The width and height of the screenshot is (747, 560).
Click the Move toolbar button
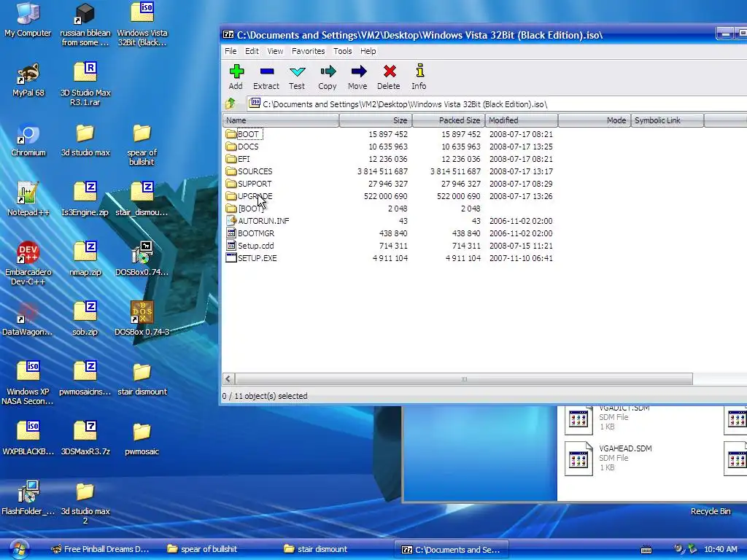(357, 77)
